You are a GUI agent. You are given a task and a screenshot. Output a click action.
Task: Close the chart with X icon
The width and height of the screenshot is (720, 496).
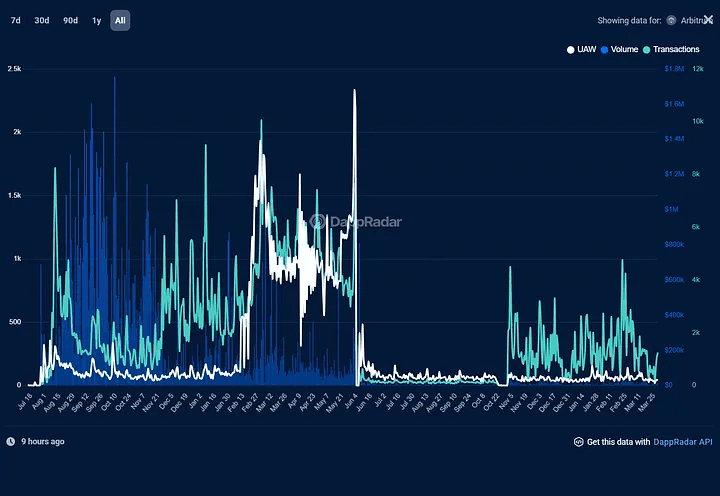709,19
